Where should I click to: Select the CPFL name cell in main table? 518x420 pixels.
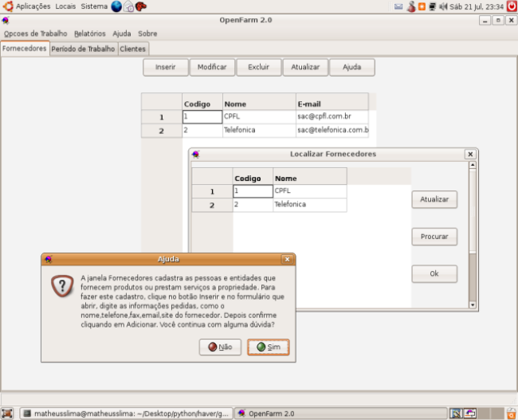[x=259, y=116]
